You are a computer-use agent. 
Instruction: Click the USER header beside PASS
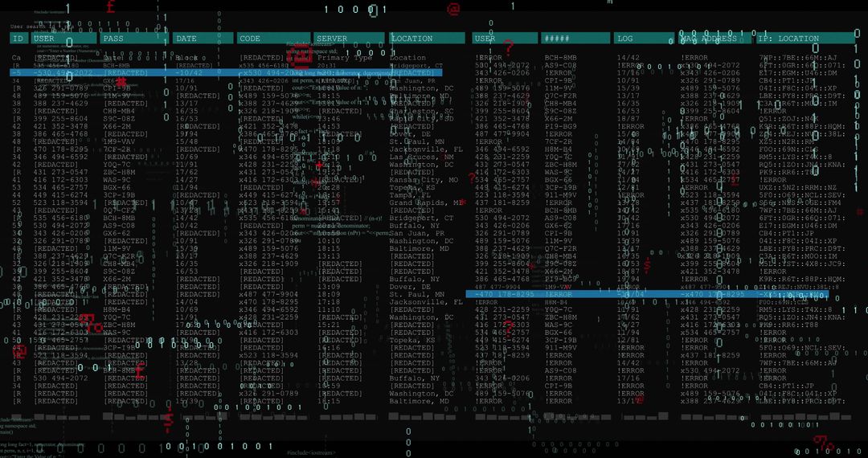pyautogui.click(x=64, y=39)
